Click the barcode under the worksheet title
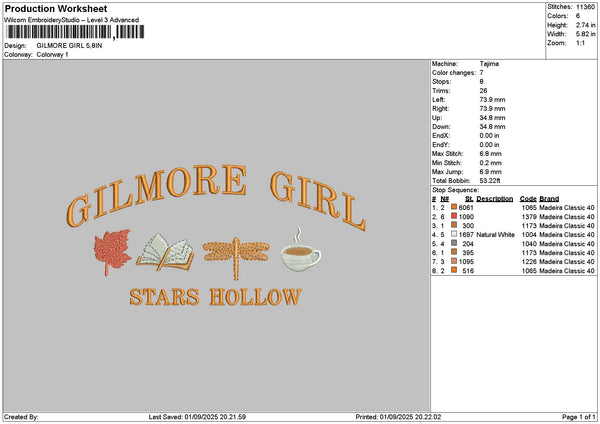The height and width of the screenshot is (424, 600). [75, 32]
